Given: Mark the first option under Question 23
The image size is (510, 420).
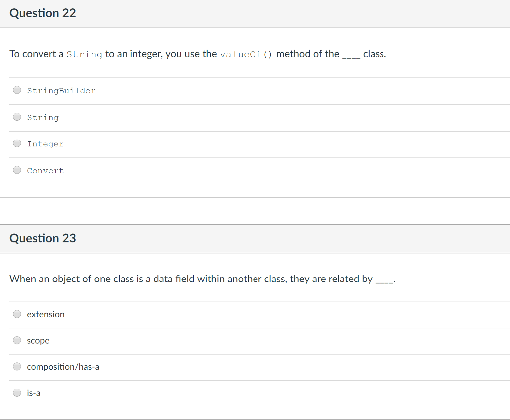Looking at the screenshot, I should [17, 314].
